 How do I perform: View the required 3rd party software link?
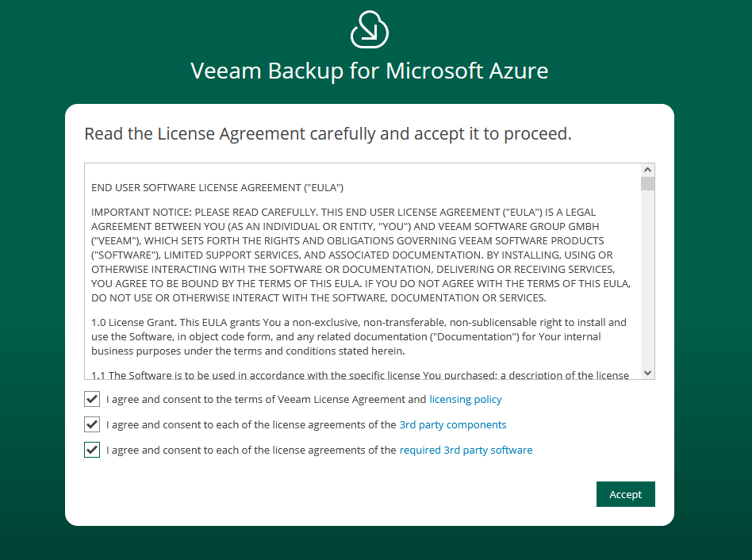(466, 451)
